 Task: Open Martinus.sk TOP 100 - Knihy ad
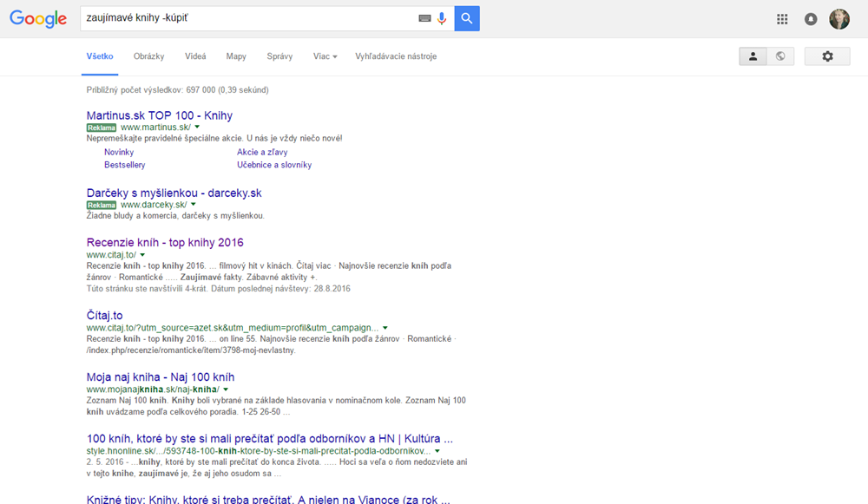[160, 115]
